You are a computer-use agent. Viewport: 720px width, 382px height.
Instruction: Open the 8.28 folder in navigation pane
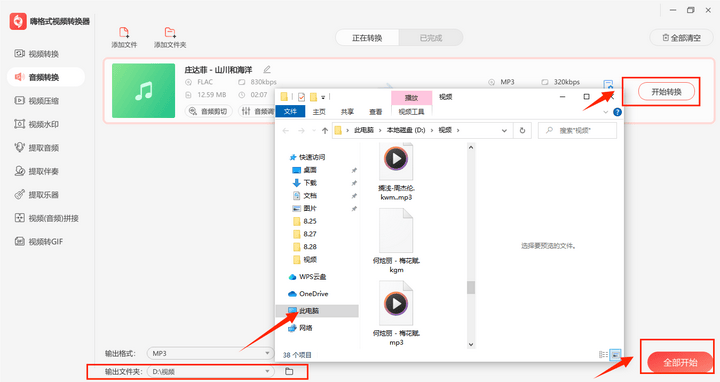(305, 247)
